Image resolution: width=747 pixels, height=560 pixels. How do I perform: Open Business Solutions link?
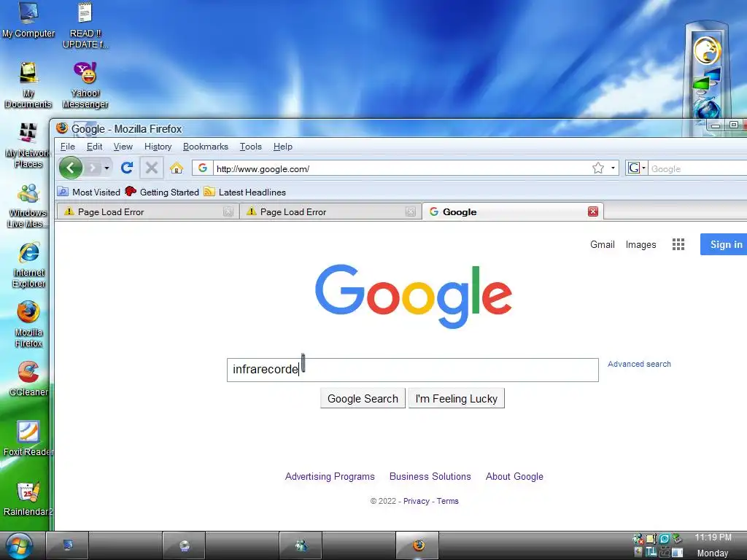click(430, 476)
